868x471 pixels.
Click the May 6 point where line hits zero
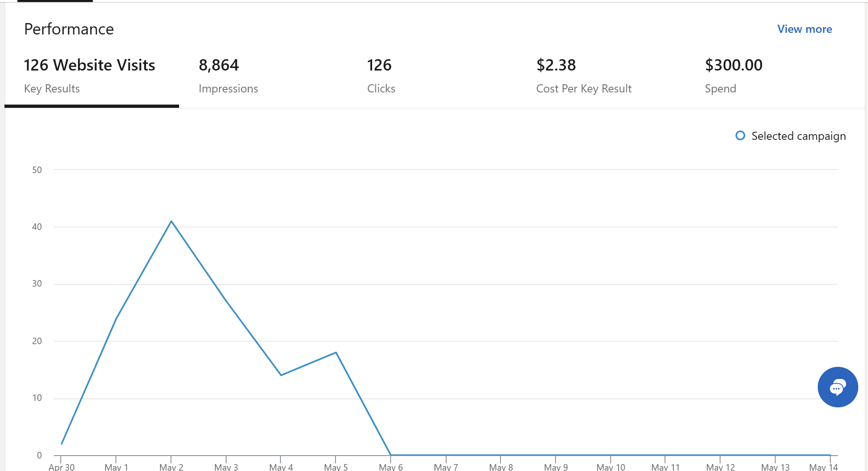coord(391,455)
